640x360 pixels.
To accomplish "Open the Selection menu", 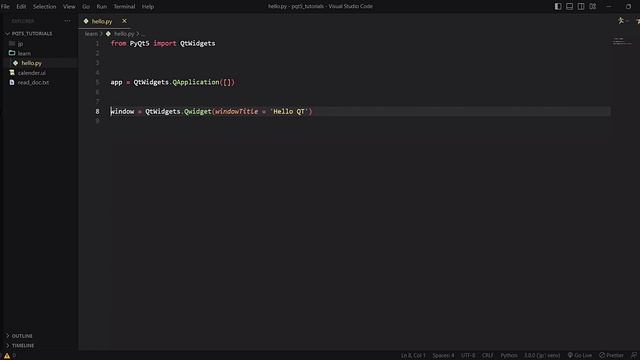I will coord(44,7).
